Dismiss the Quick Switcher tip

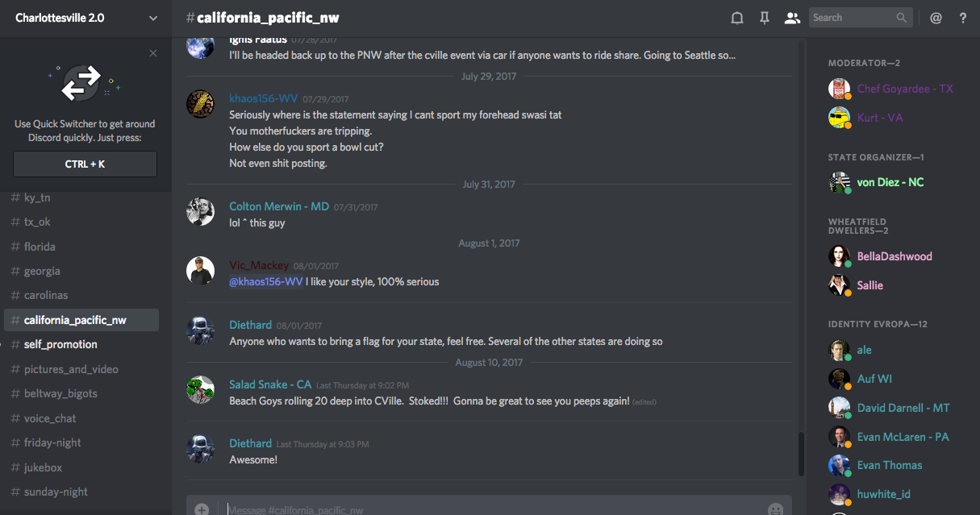pos(153,53)
